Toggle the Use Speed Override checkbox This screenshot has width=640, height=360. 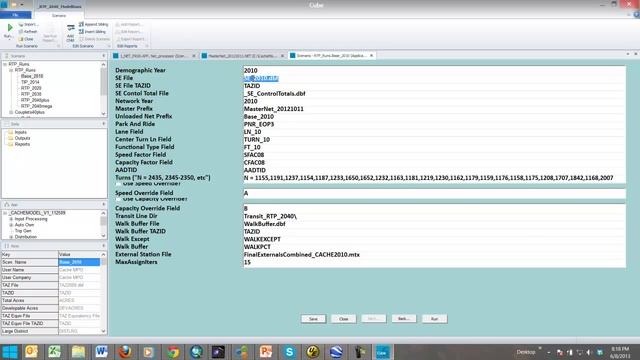point(118,184)
